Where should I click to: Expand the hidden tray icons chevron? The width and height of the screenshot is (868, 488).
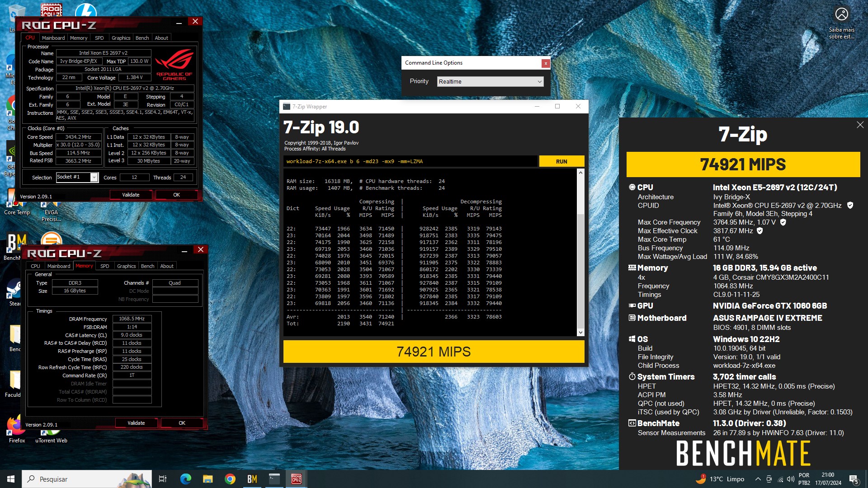click(x=758, y=479)
